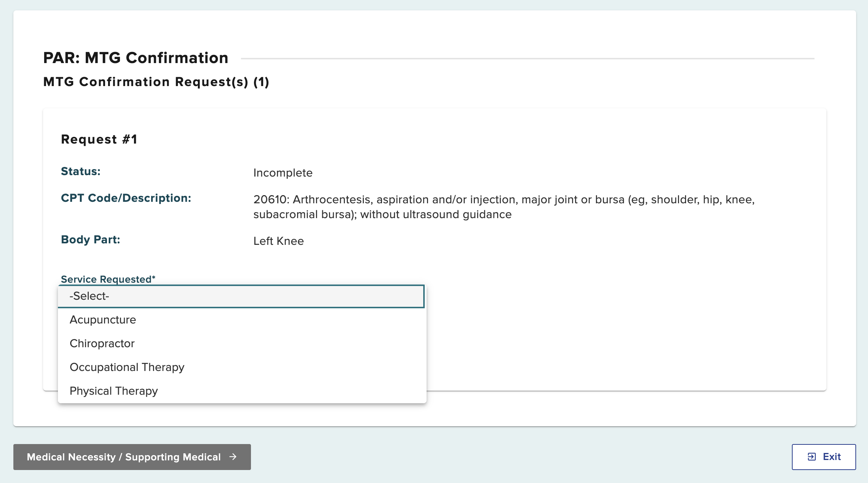Pick Occupational Therapy option
This screenshot has height=483, width=868.
point(242,367)
